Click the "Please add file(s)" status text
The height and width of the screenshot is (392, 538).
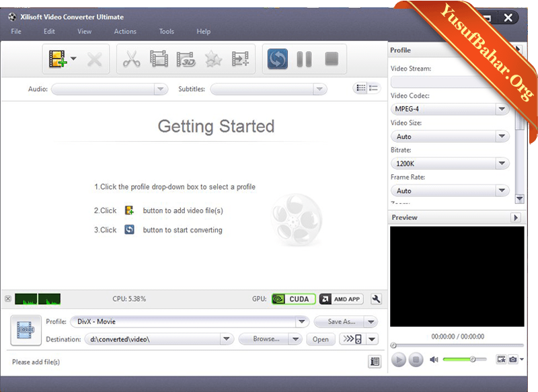[36, 362]
